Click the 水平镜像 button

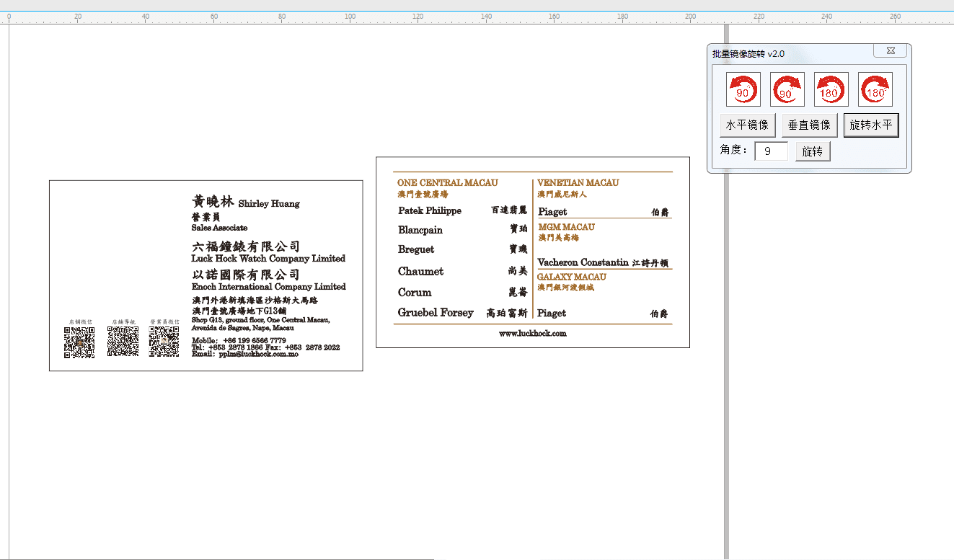[x=748, y=125]
